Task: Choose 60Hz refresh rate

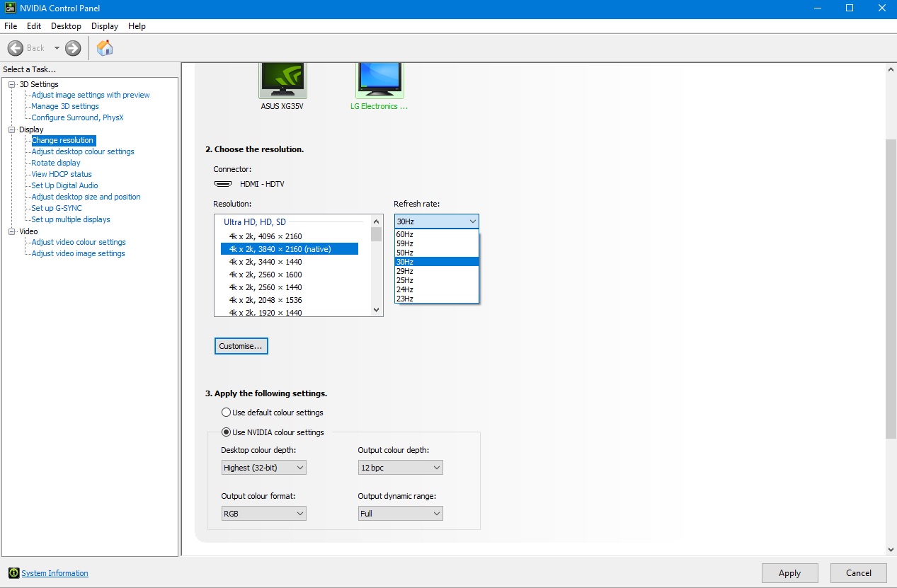Action: (x=437, y=234)
